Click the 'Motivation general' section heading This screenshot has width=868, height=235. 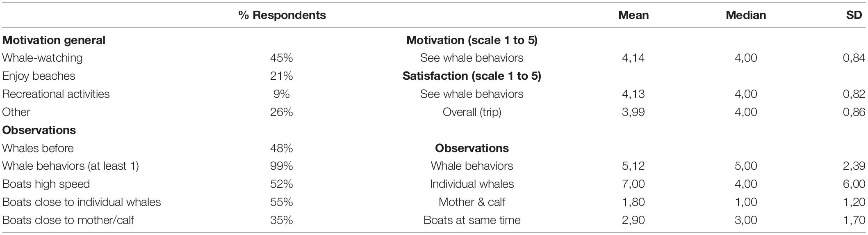54,40
